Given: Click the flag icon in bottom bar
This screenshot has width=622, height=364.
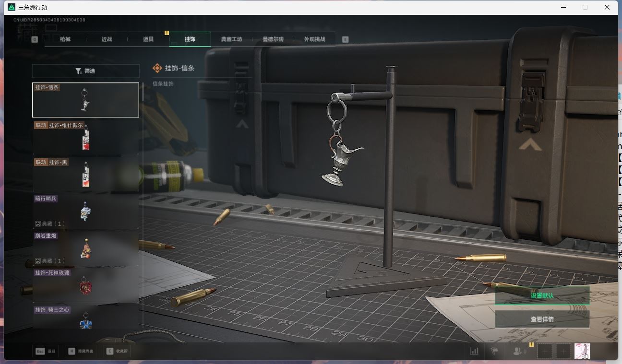Looking at the screenshot, I should pyautogui.click(x=494, y=351).
